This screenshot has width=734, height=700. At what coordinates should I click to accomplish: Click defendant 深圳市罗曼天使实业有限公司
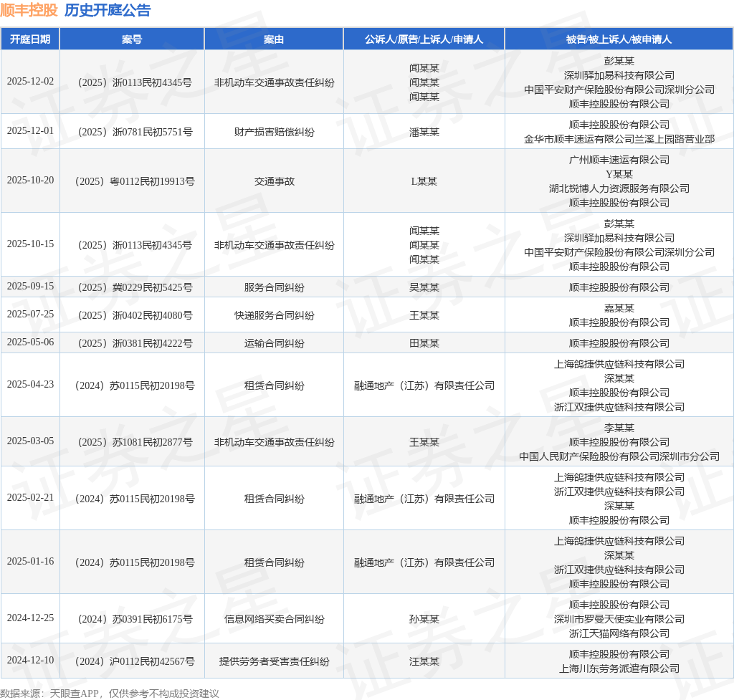(619, 619)
